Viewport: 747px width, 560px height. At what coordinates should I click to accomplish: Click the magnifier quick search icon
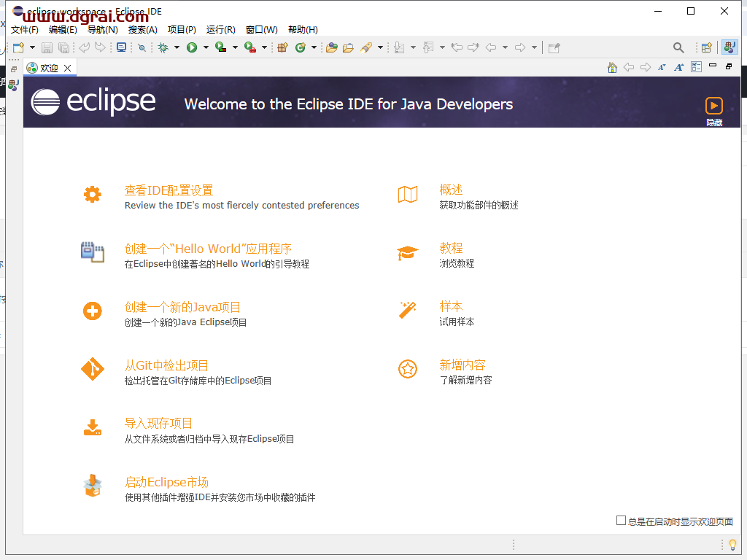click(678, 47)
